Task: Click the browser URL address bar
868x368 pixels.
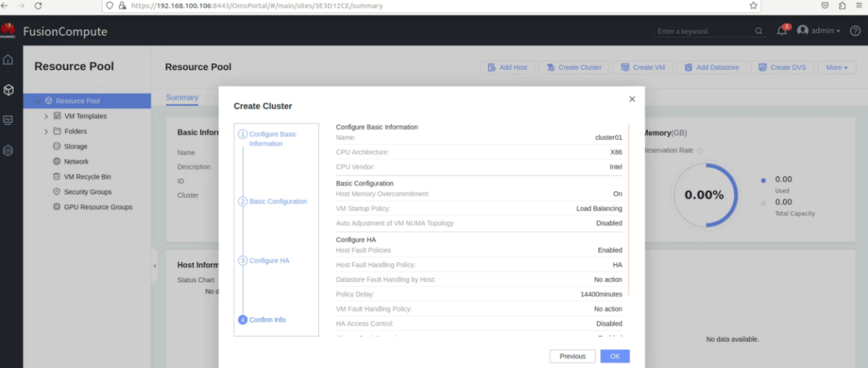Action: 430,6
